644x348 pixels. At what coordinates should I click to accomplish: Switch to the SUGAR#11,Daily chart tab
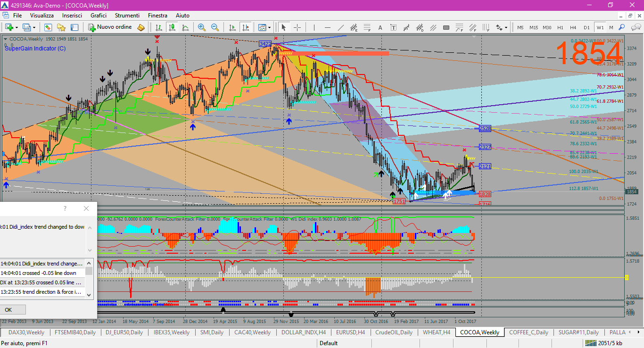pos(578,332)
